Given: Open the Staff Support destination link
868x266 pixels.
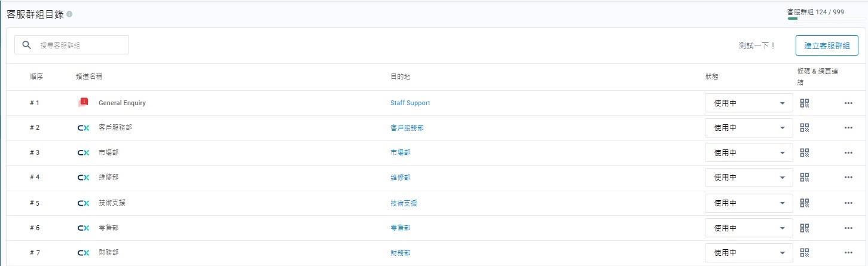Looking at the screenshot, I should coord(410,103).
